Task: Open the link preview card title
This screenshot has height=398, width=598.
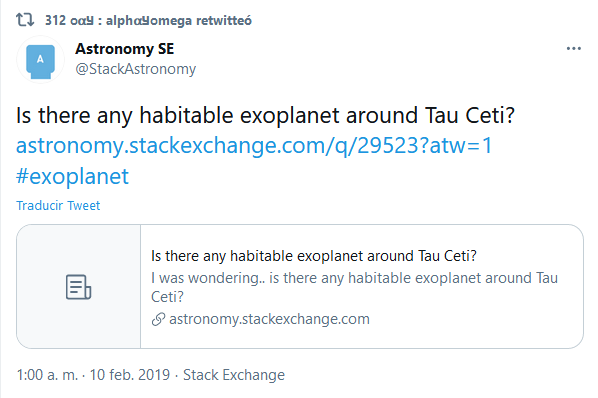Action: pyautogui.click(x=314, y=256)
